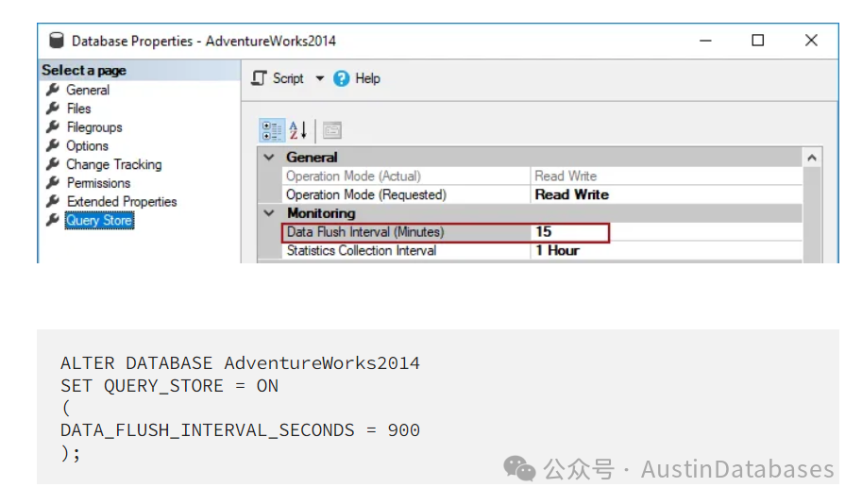
Task: Select the Query Store page
Action: pos(99,221)
